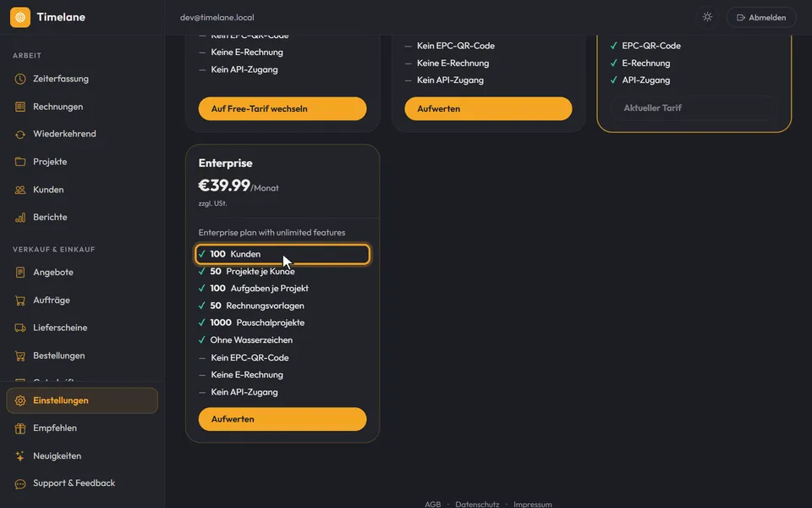Open the Datenschutz footer link

tap(477, 504)
